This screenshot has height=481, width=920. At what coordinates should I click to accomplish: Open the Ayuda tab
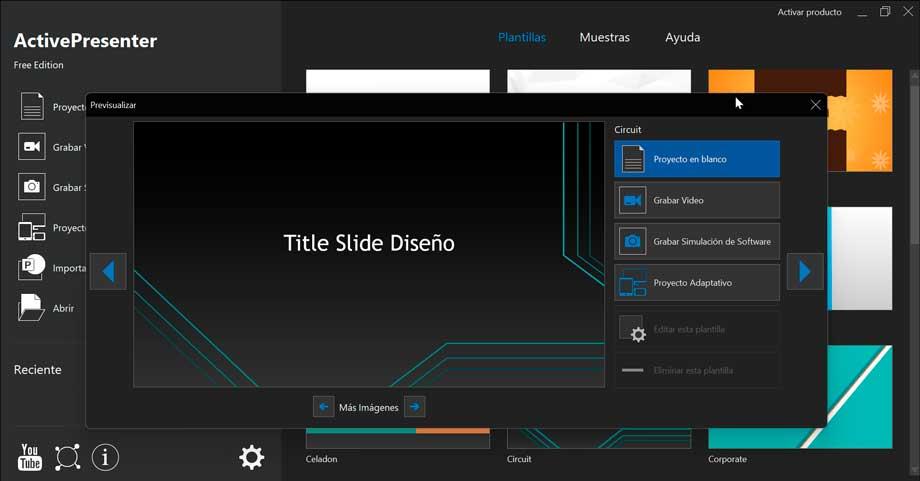682,38
